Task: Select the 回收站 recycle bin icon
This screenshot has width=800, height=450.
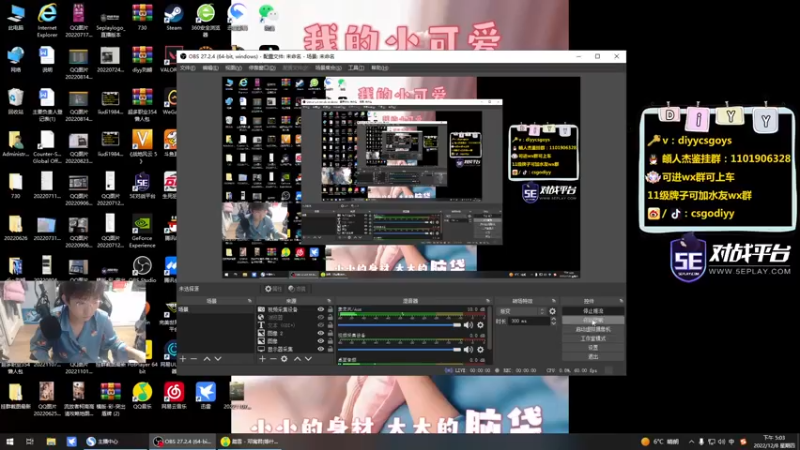Action: (x=15, y=101)
